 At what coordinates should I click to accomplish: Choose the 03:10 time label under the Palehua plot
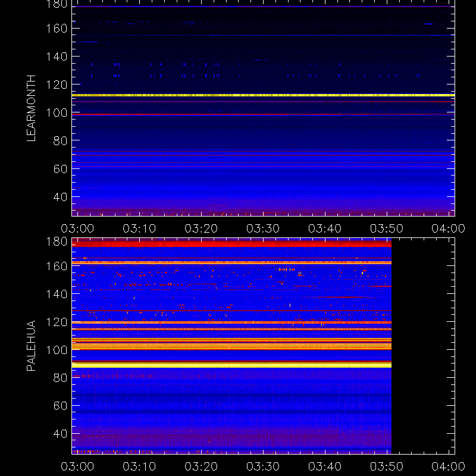coord(139,466)
